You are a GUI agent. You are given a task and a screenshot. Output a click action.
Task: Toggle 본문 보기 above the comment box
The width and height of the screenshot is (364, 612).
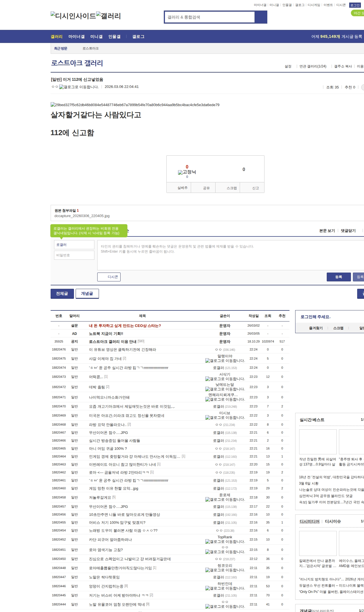[327, 231]
